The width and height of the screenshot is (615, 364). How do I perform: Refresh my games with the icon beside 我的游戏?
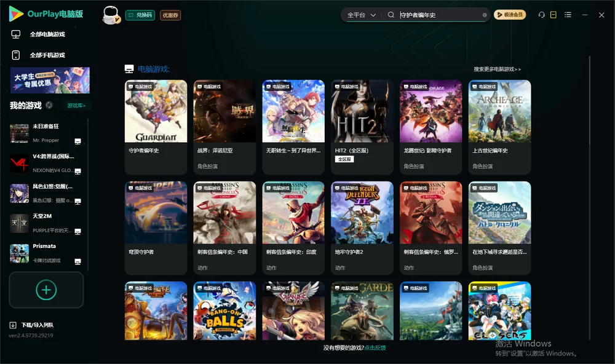[49, 105]
